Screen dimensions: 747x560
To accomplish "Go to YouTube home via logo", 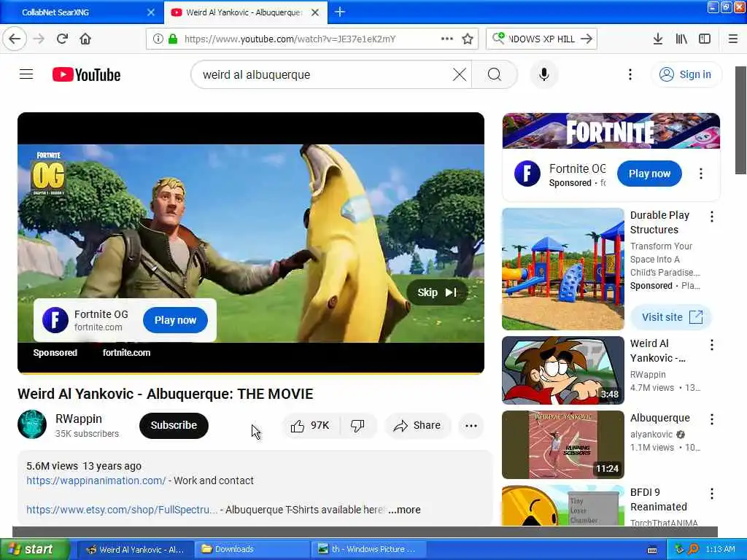I will click(x=86, y=75).
